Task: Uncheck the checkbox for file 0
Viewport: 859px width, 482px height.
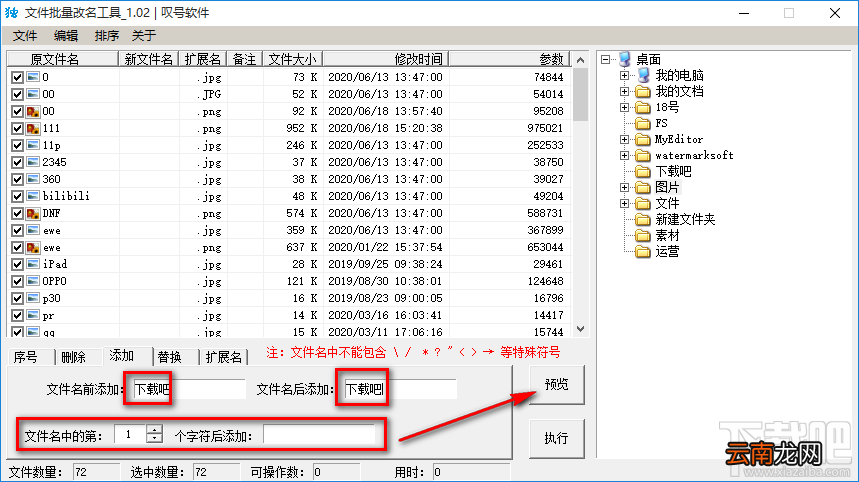Action: [x=17, y=77]
